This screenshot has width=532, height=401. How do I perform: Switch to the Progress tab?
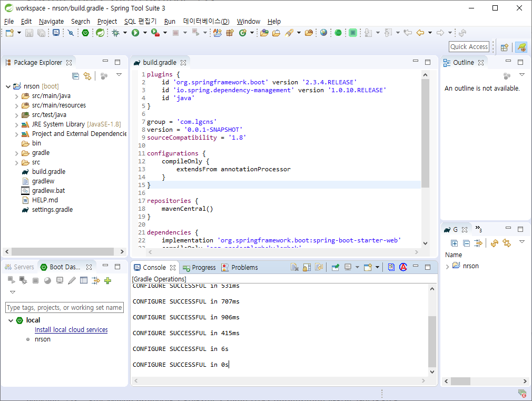point(199,268)
